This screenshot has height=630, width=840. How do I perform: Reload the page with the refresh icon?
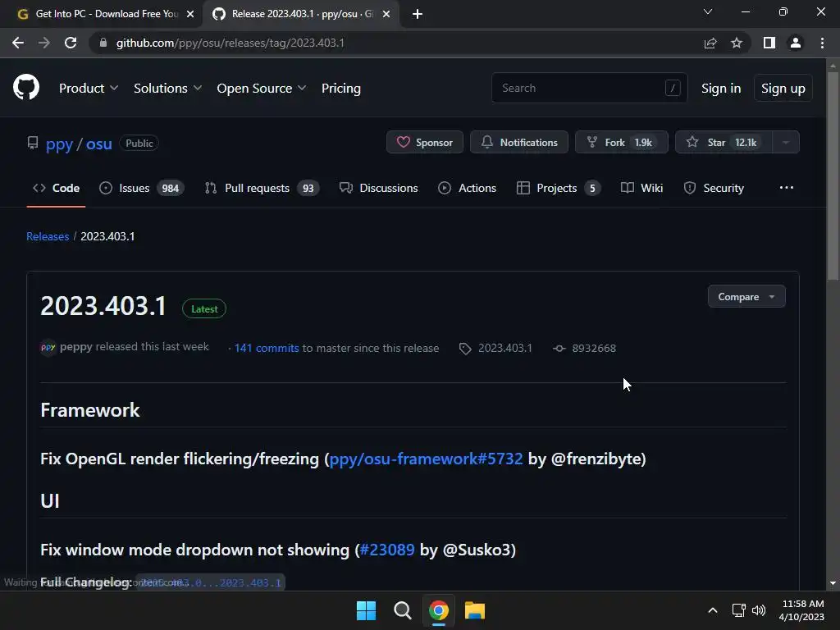(x=71, y=43)
